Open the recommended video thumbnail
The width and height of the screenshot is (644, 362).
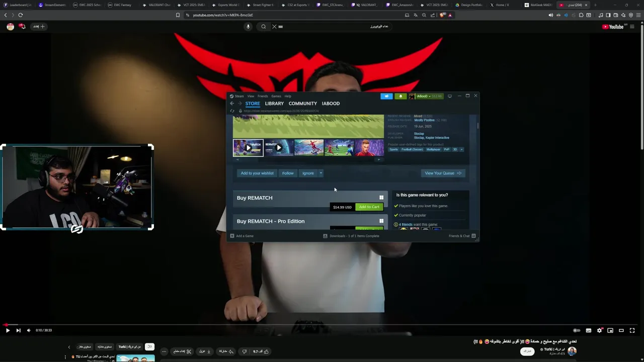pyautogui.click(x=136, y=358)
